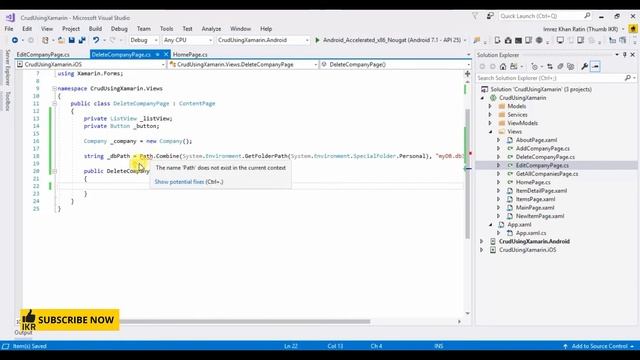Viewport: 640px width, 360px height.
Task: Expand the ViewModels folder node
Action: (491, 123)
